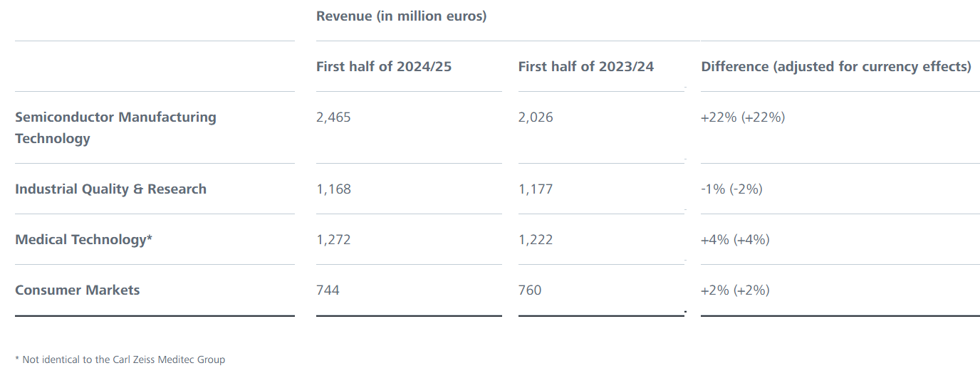980x373 pixels.
Task: Select the "First half of 2024/25" column header
Action: 384,67
